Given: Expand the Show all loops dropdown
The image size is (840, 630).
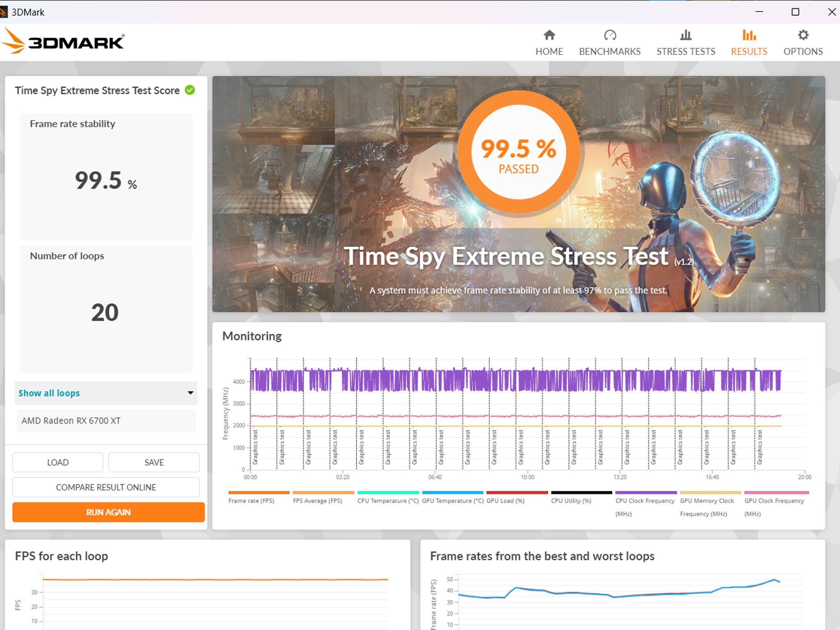Looking at the screenshot, I should [106, 393].
